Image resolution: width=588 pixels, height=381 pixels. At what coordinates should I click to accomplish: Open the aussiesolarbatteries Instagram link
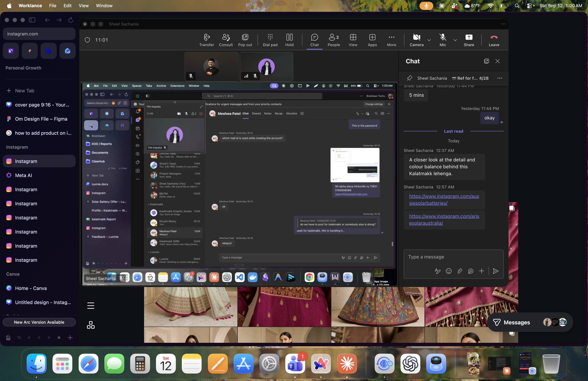tap(444, 199)
